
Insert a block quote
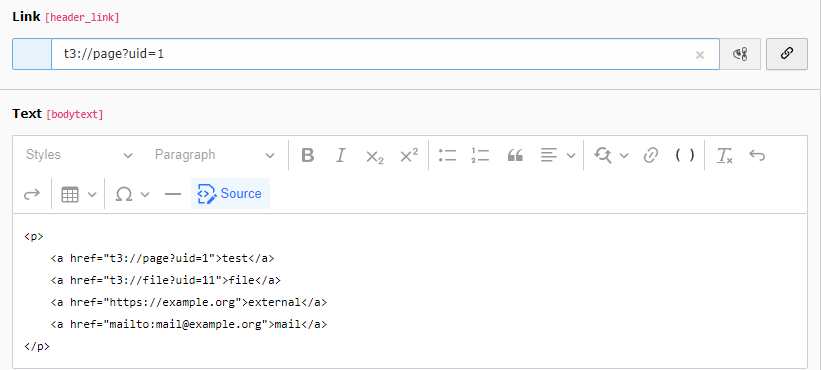tap(515, 155)
